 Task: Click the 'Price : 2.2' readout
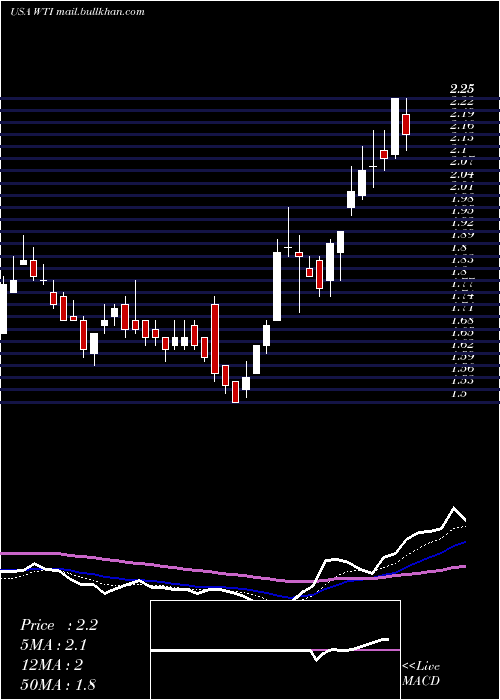tap(59, 625)
